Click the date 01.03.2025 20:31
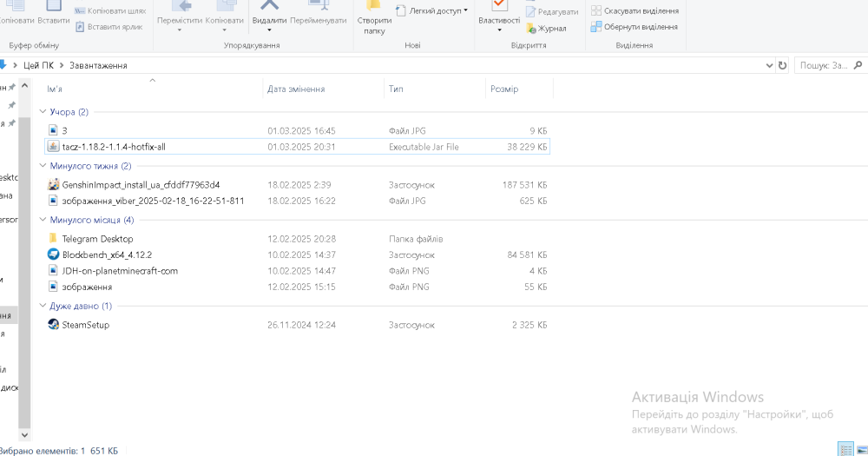Viewport: 868px width, 456px height. 302,147
